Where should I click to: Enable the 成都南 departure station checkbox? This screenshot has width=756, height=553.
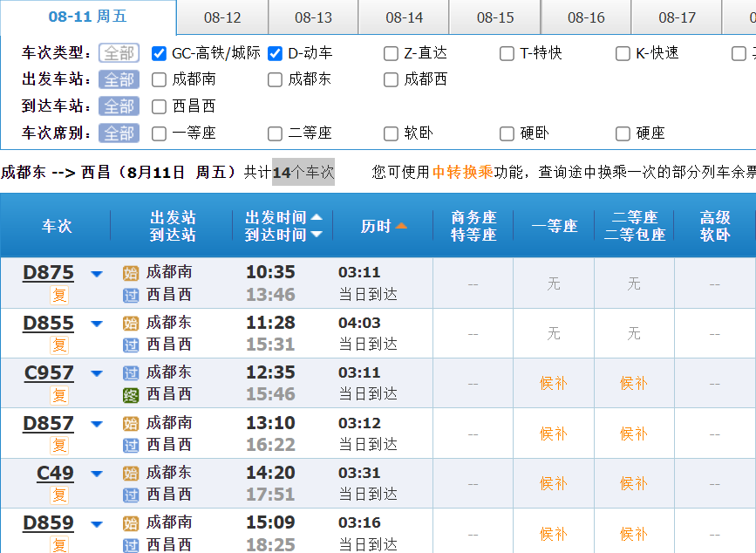coord(159,80)
